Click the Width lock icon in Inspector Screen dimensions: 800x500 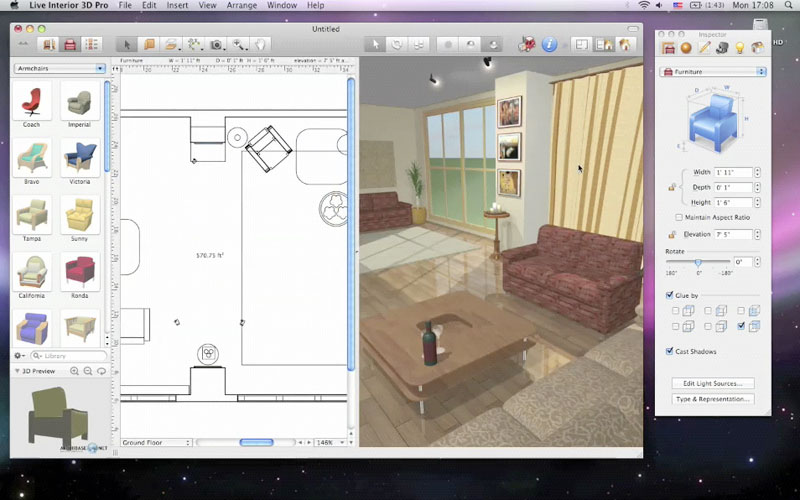[672, 186]
